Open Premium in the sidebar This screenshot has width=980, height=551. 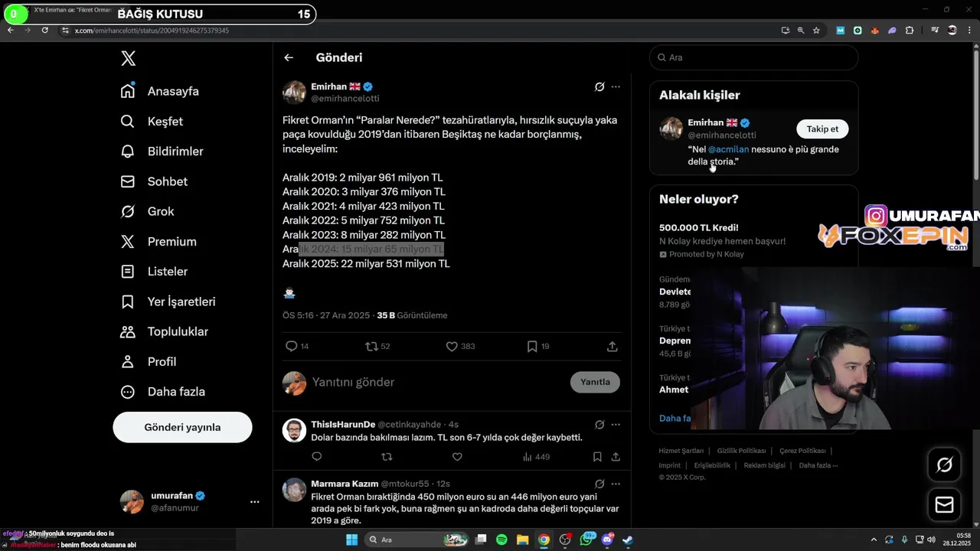click(x=159, y=241)
